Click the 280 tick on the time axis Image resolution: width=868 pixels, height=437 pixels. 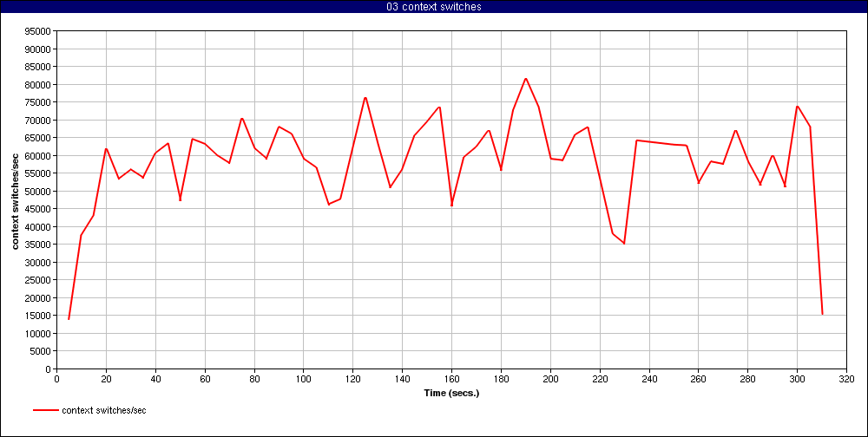click(x=748, y=379)
